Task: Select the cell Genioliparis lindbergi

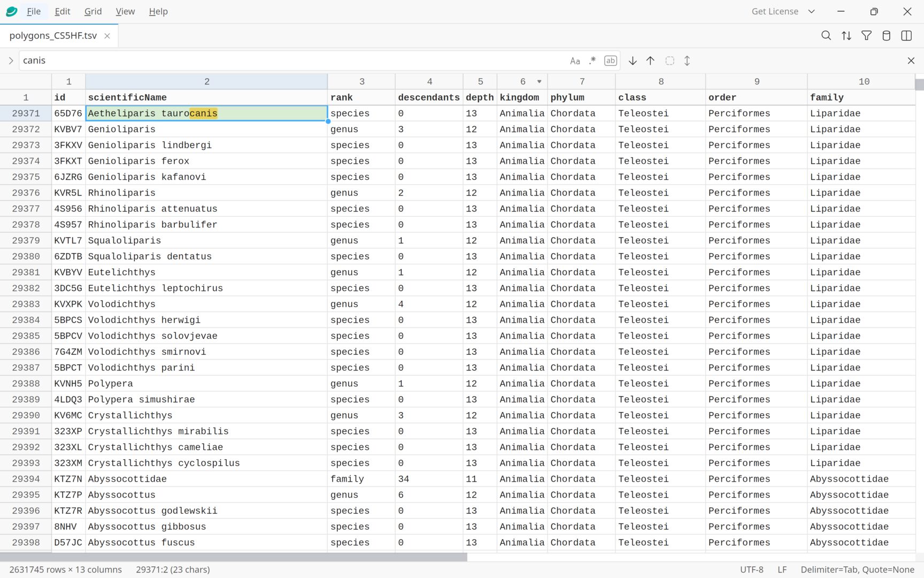Action: (206, 145)
